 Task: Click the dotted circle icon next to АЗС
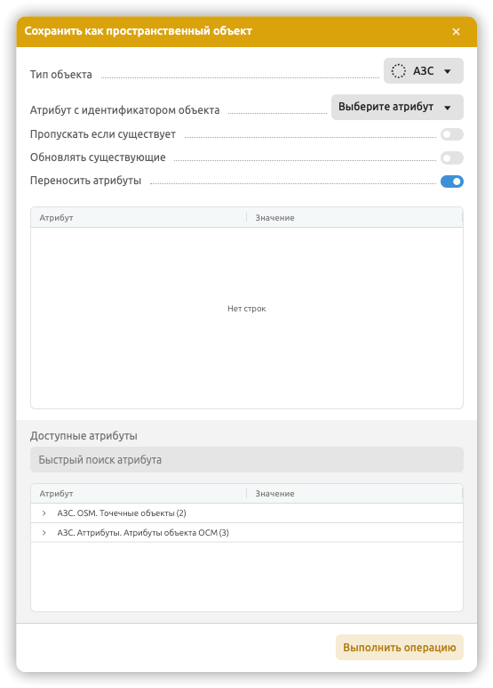[398, 71]
